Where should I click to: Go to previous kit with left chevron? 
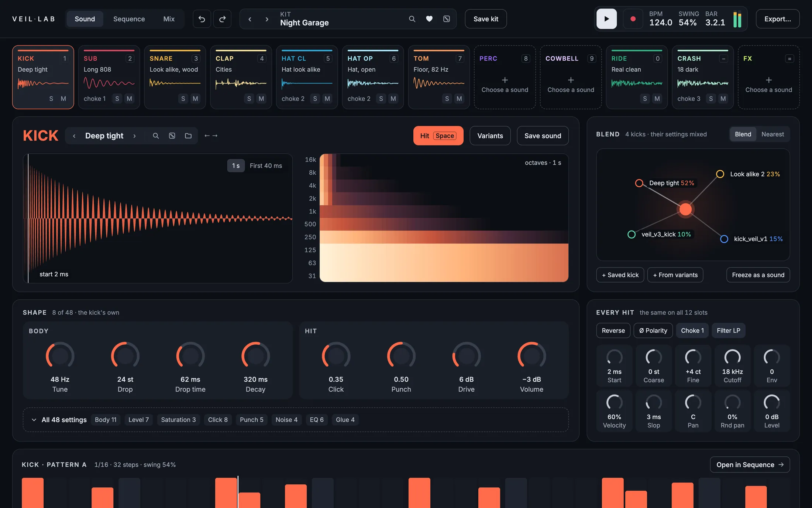[250, 19]
